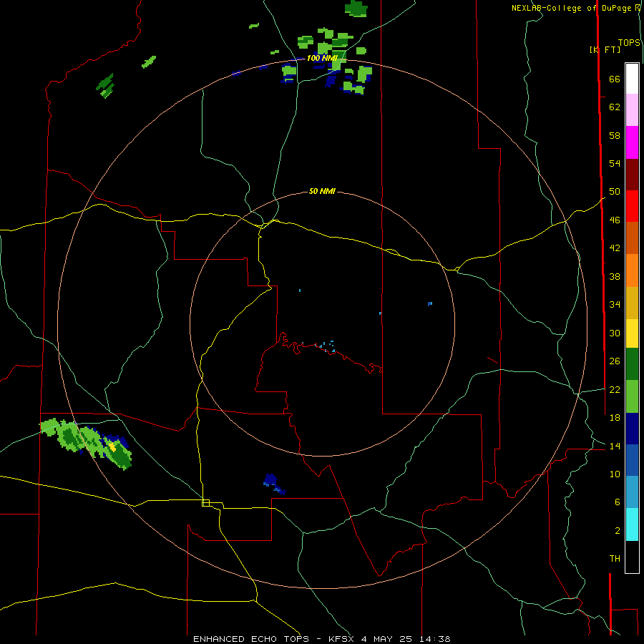Click the legend value "46"
The width and height of the screenshot is (644, 644).
[615, 220]
